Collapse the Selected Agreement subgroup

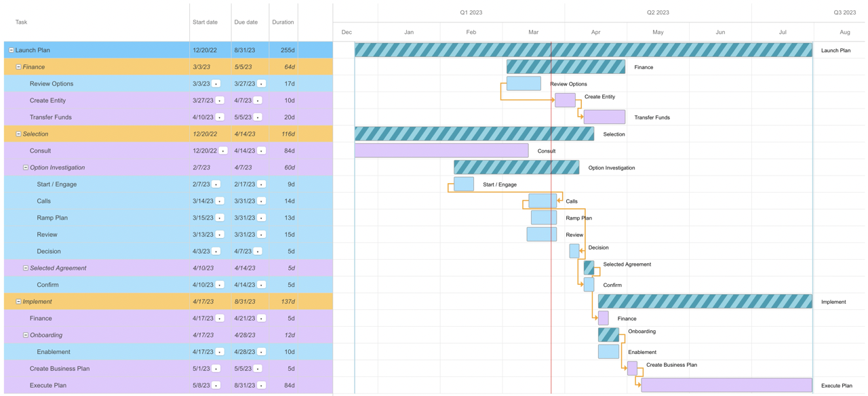[26, 268]
